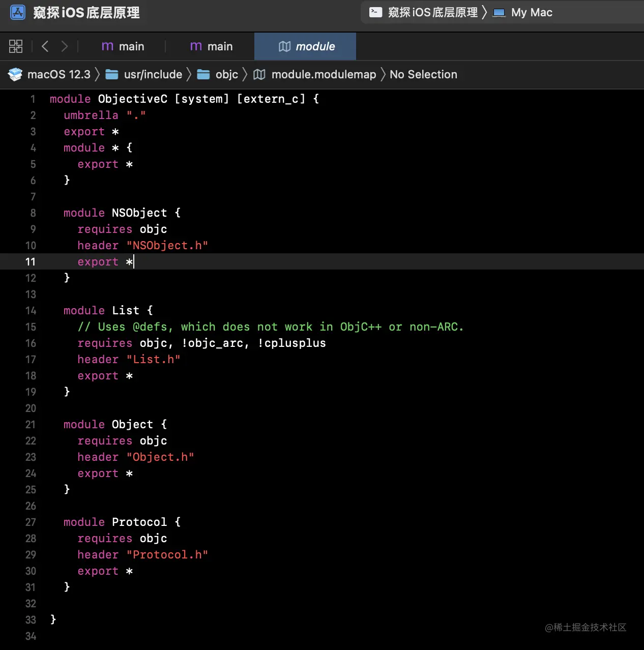Switch to the first main tab
This screenshot has width=644, height=650.
123,46
